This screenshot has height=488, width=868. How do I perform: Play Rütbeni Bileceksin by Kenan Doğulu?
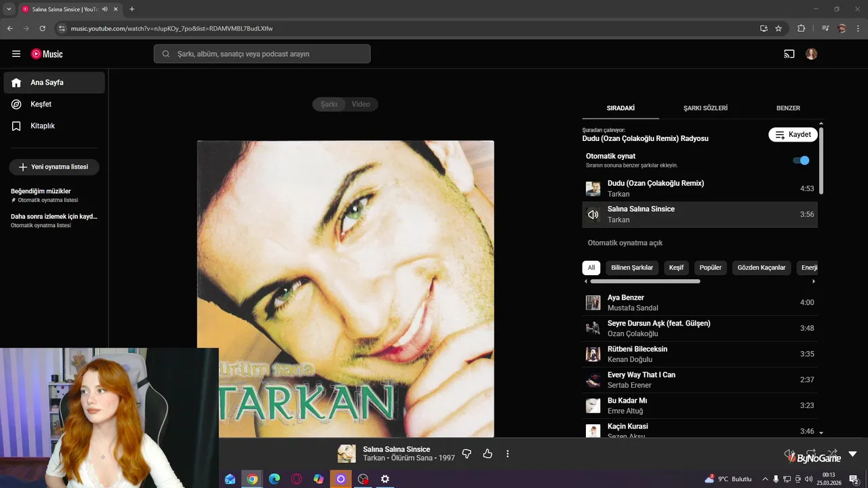pyautogui.click(x=700, y=354)
